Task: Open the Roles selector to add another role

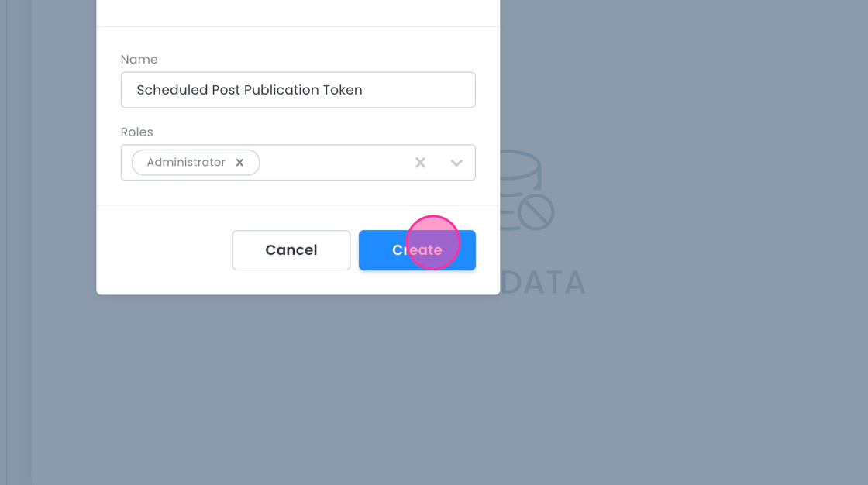Action: coord(456,163)
